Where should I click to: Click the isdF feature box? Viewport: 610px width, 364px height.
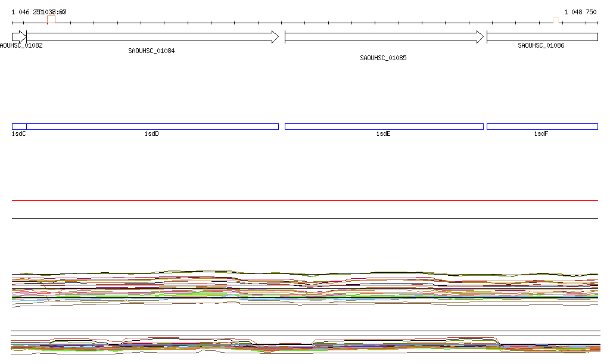click(542, 126)
